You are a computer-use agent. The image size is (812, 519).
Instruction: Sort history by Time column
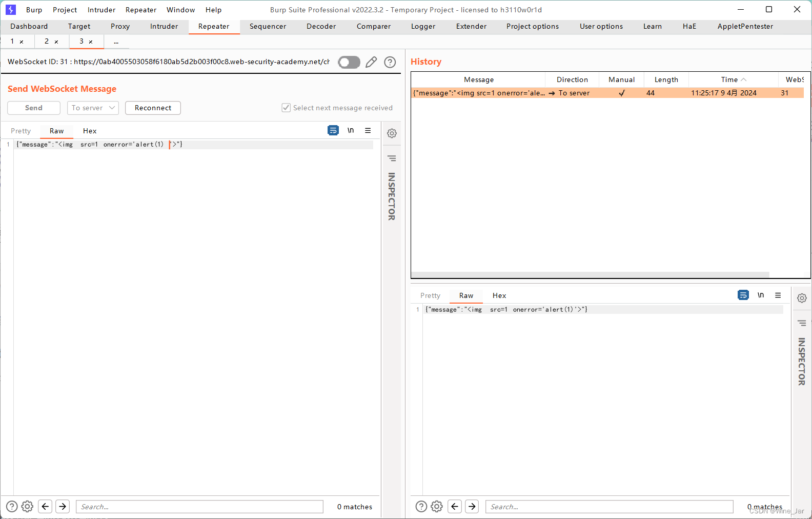[734, 79]
